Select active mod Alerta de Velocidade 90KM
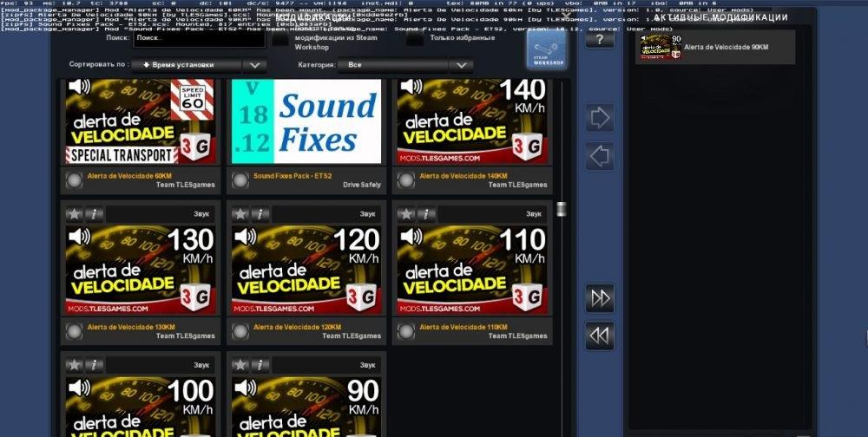Image resolution: width=868 pixels, height=437 pixels. 715,48
